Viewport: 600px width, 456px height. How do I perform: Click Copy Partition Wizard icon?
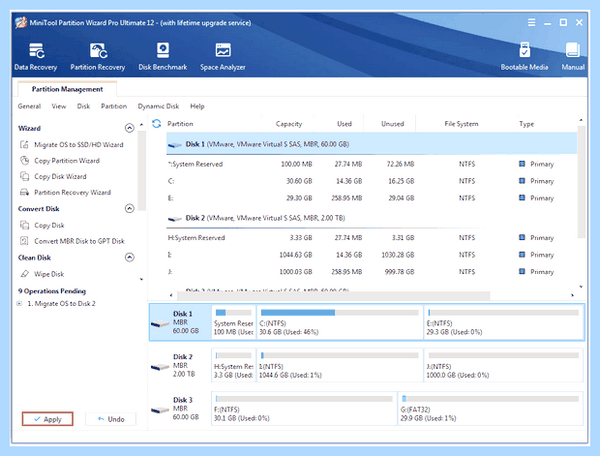coord(24,160)
